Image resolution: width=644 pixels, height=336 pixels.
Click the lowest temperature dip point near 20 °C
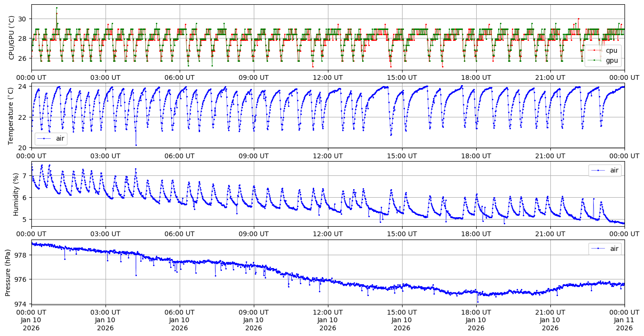[136, 145]
